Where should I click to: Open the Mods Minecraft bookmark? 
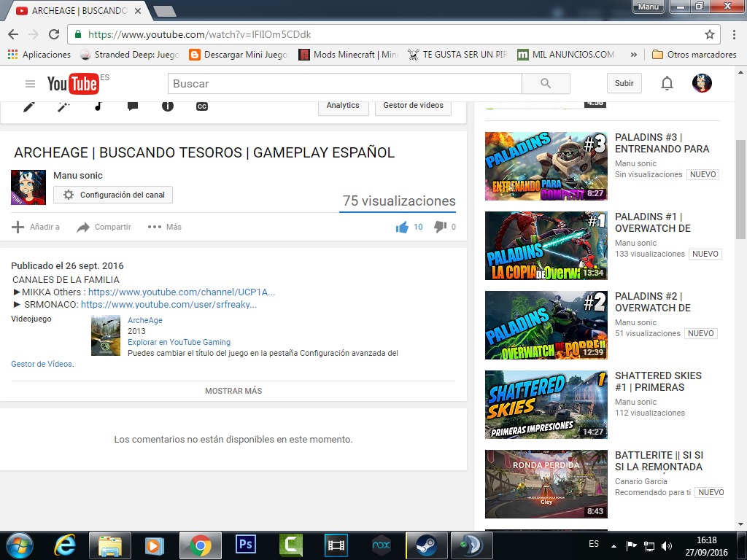348,55
